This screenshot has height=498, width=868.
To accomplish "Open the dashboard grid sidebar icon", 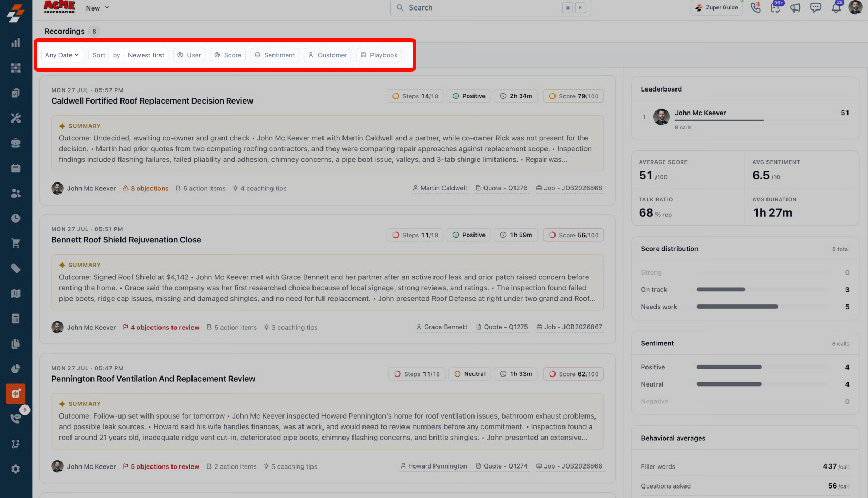I will tap(16, 68).
